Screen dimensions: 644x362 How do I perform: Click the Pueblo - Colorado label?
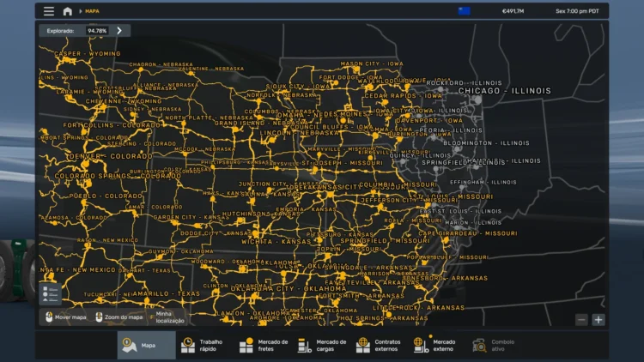click(106, 196)
